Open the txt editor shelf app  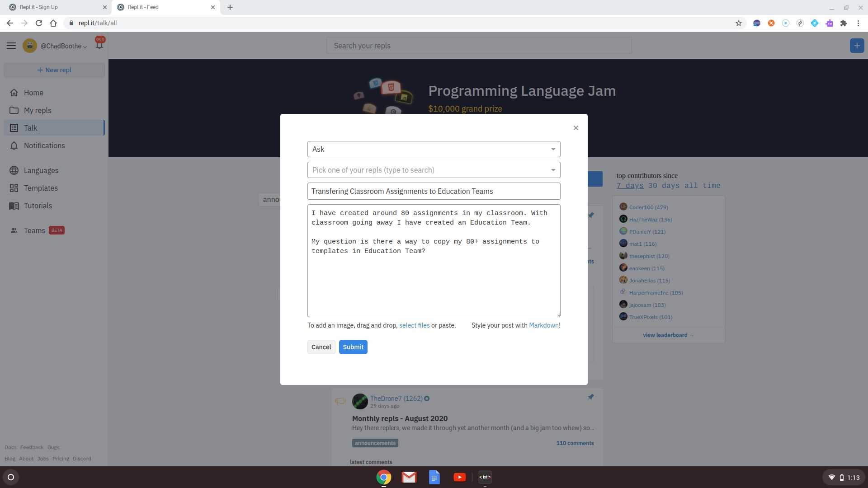click(x=485, y=477)
